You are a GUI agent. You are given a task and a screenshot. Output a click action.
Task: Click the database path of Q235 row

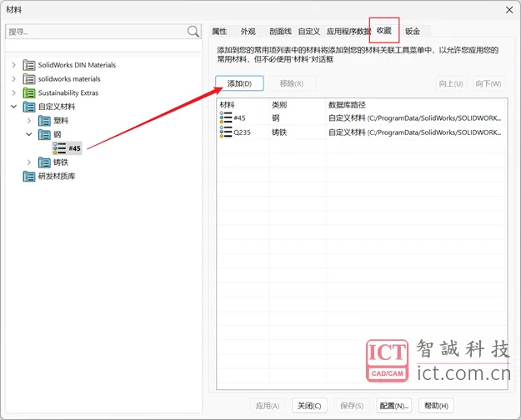coord(414,132)
